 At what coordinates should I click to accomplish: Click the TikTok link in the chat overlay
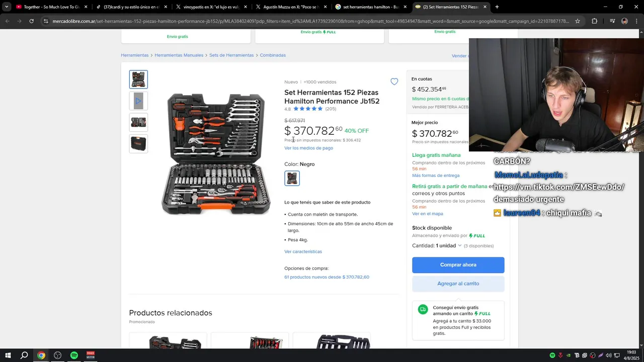[x=559, y=187]
